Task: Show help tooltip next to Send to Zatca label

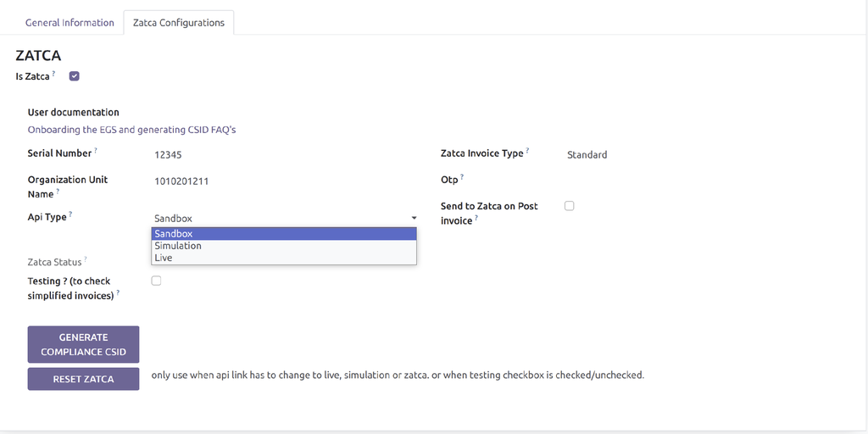Action: tap(476, 218)
